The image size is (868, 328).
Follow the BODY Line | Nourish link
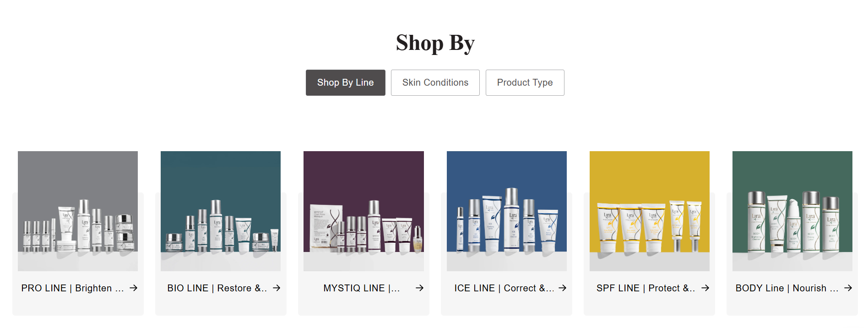tap(787, 288)
